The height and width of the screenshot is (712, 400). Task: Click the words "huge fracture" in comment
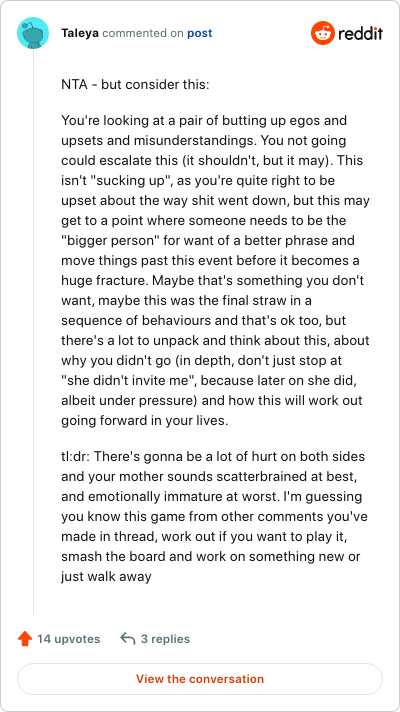105,280
